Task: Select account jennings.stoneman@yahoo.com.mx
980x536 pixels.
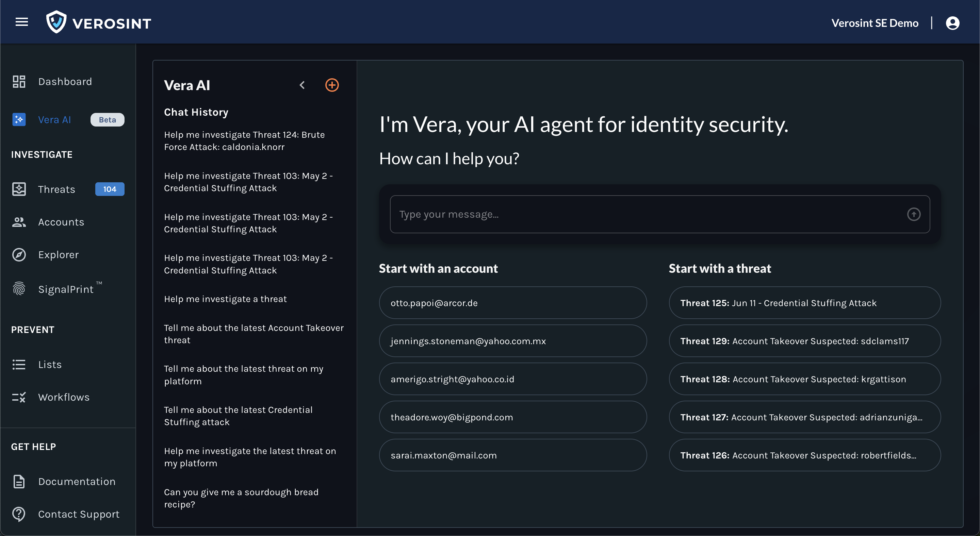Action: 512,340
